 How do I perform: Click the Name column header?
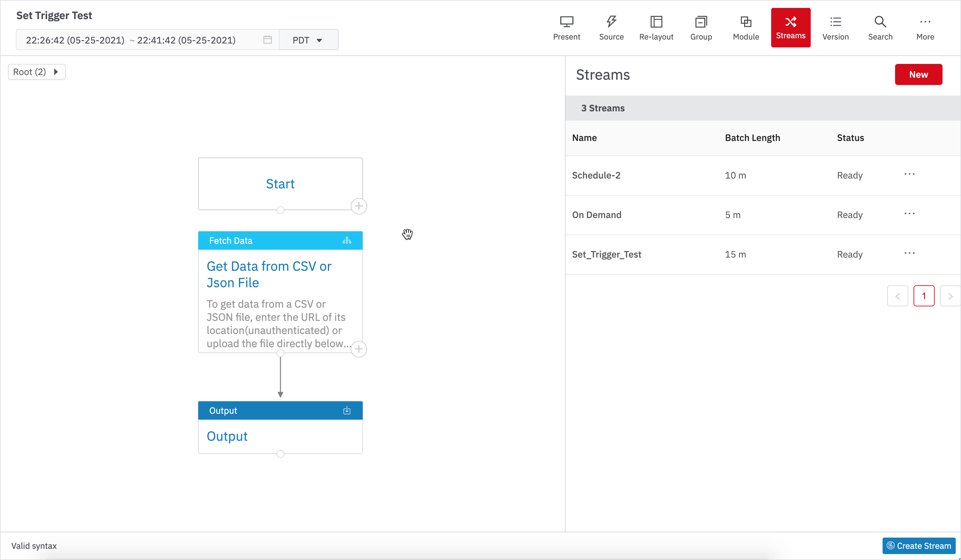[x=584, y=138]
